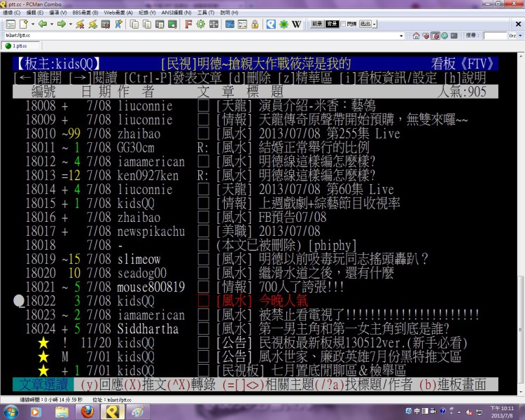The image size is (525, 420).
Task: Go back with the green left arrow
Action: pos(43,24)
